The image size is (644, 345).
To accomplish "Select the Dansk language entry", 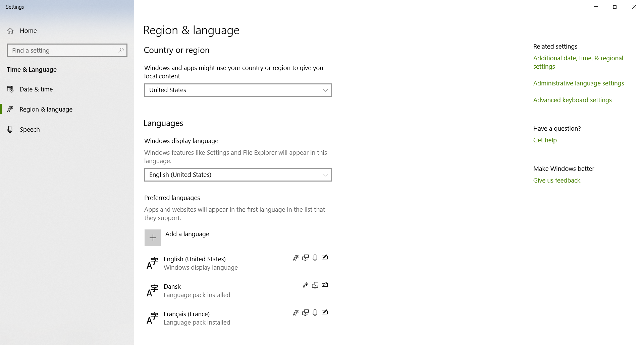I will (238, 291).
